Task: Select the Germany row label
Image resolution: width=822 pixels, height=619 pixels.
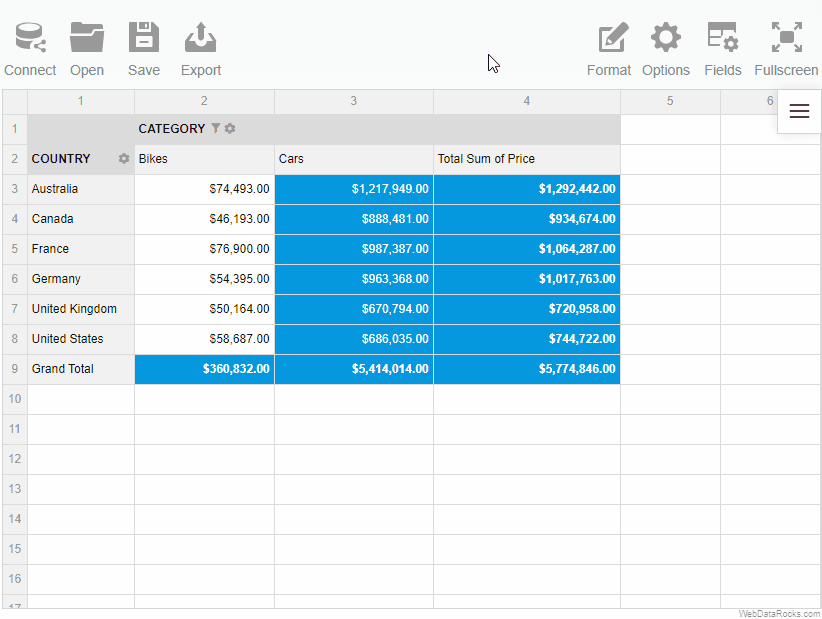Action: coord(81,279)
